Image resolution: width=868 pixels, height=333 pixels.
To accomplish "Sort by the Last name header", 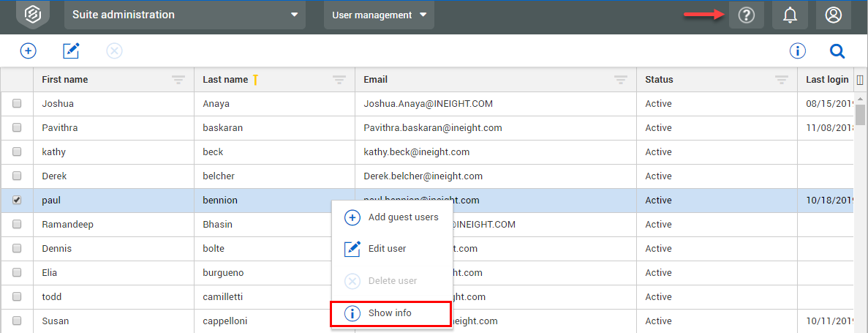I will pyautogui.click(x=225, y=80).
